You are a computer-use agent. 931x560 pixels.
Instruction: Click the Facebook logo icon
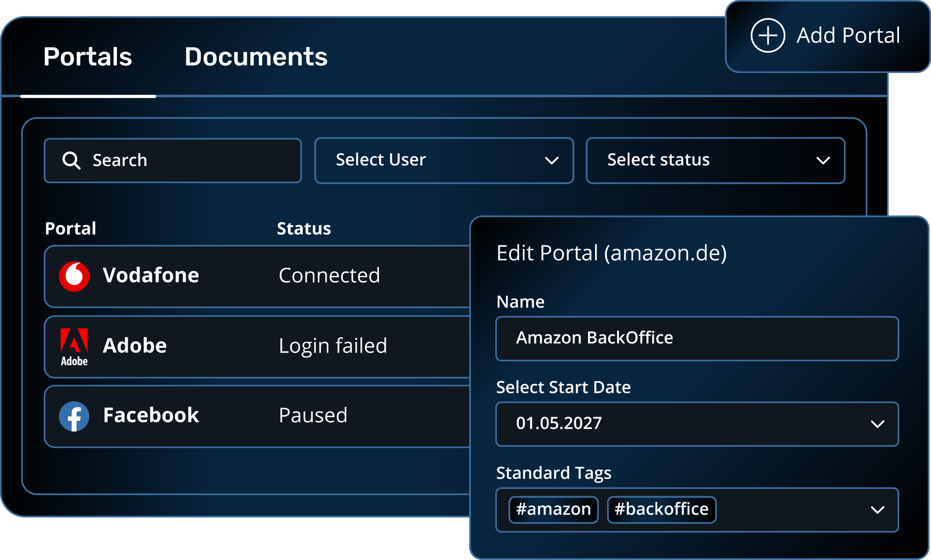point(74,416)
